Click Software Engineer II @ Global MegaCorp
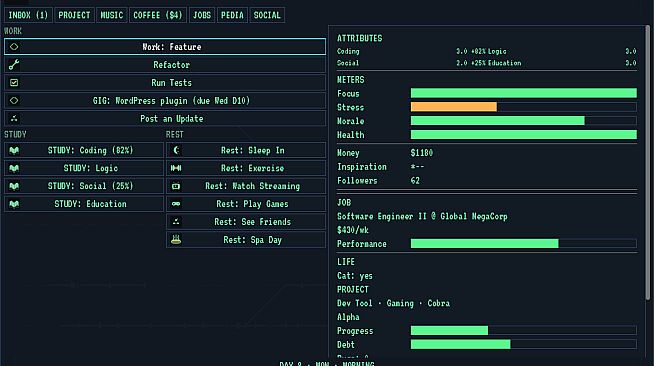Viewport: 654px width, 366px height. click(x=422, y=216)
